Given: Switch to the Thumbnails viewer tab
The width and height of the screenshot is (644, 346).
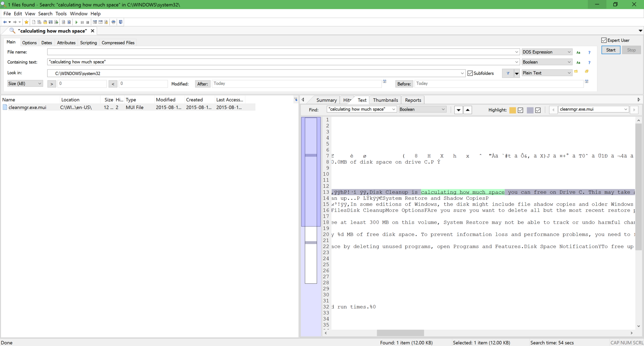Looking at the screenshot, I should pyautogui.click(x=385, y=100).
